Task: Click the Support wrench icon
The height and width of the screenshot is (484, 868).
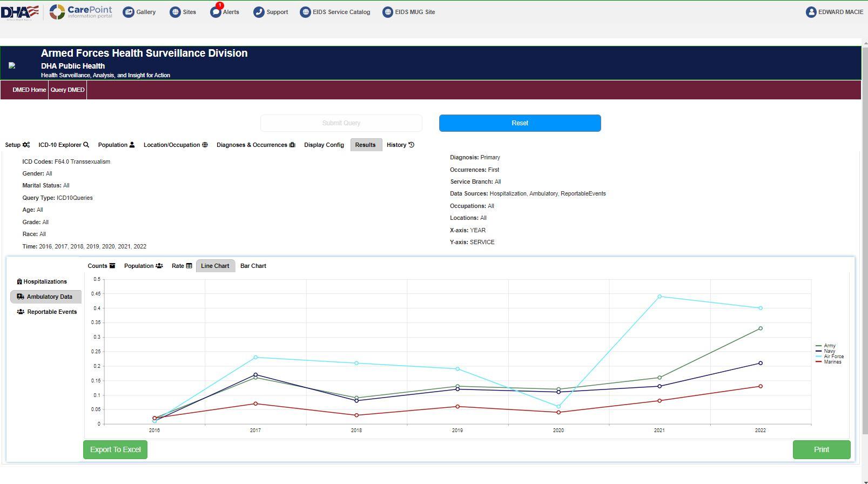Action: point(259,12)
